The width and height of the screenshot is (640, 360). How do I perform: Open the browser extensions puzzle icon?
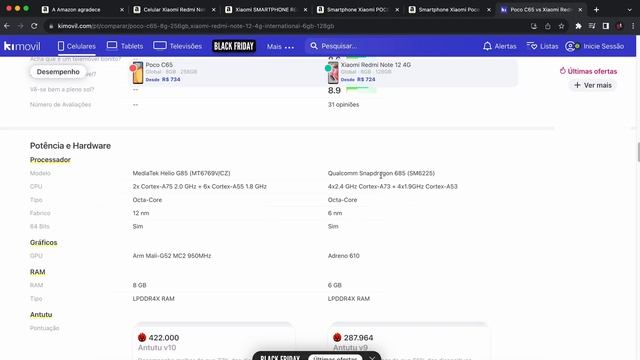click(x=578, y=26)
